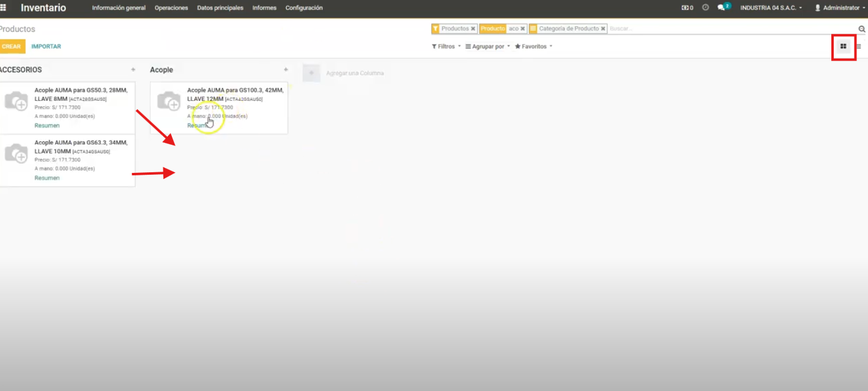Image resolution: width=868 pixels, height=391 pixels.
Task: Click the search magnifier icon
Action: [862, 29]
